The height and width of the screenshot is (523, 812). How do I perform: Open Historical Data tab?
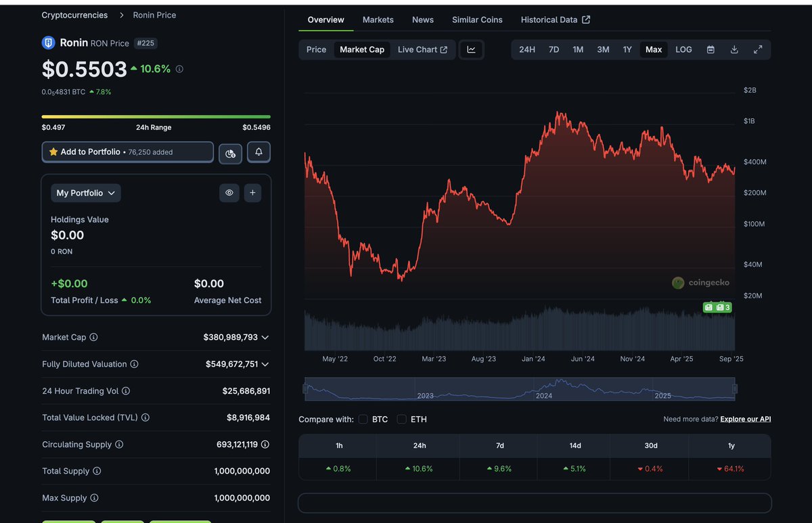556,20
